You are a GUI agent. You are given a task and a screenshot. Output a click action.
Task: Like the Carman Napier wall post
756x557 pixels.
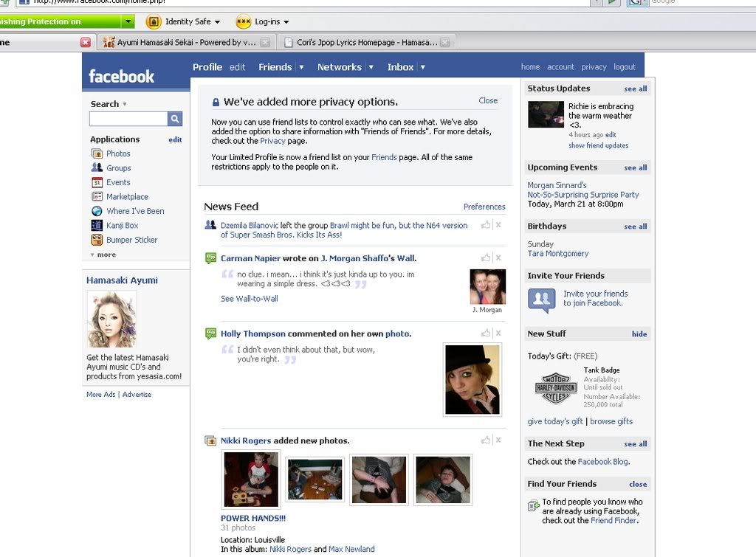tap(486, 257)
